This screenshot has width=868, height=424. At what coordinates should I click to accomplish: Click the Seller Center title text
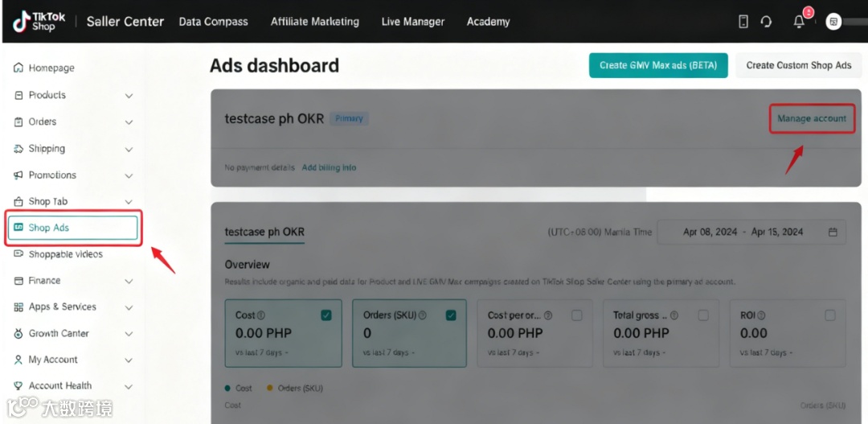[x=125, y=22]
